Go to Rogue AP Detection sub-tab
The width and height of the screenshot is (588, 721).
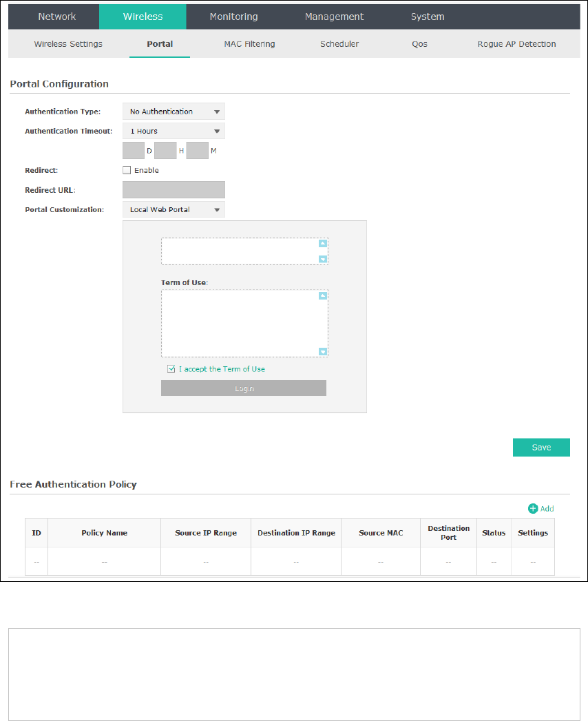click(517, 43)
